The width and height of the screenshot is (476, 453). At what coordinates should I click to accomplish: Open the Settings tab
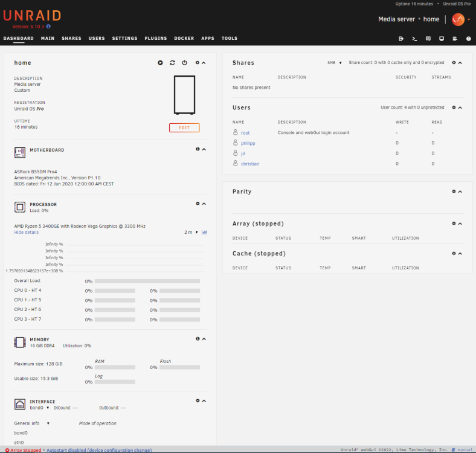tap(125, 38)
